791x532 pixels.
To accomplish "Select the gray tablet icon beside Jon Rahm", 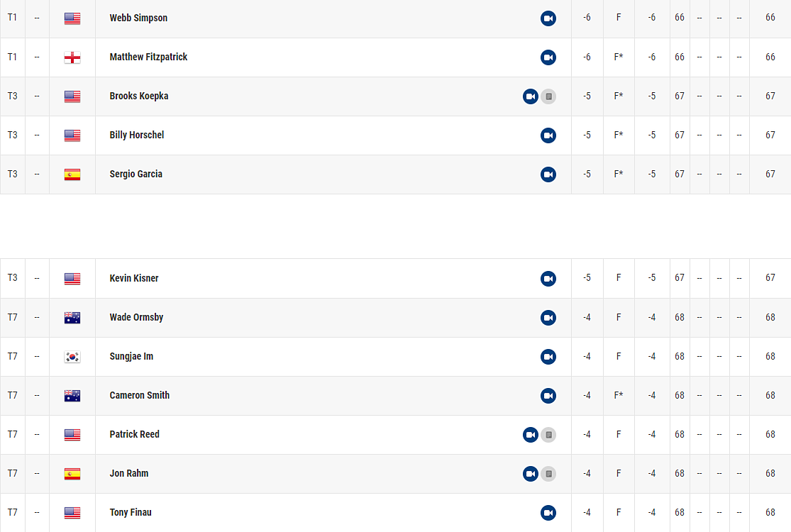I will click(x=548, y=474).
